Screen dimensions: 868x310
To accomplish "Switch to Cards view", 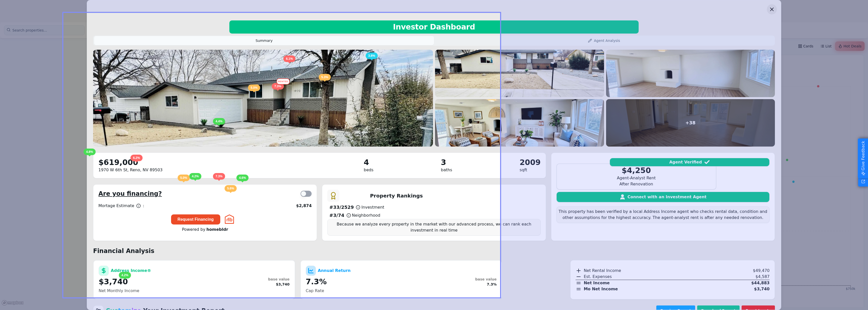I will [806, 46].
